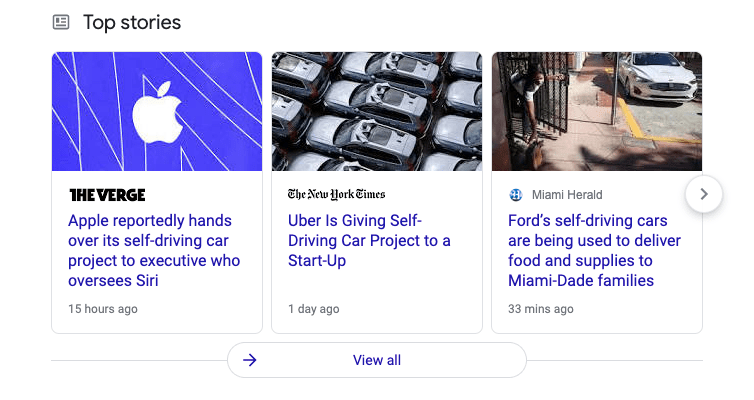Click The New York Times logo
Screen dimensions: 754x400
(x=336, y=195)
